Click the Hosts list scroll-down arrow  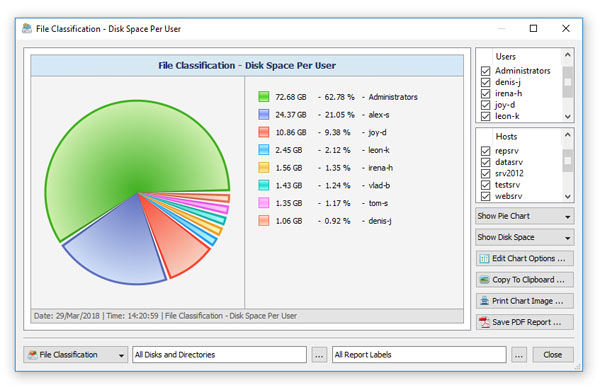pyautogui.click(x=568, y=197)
